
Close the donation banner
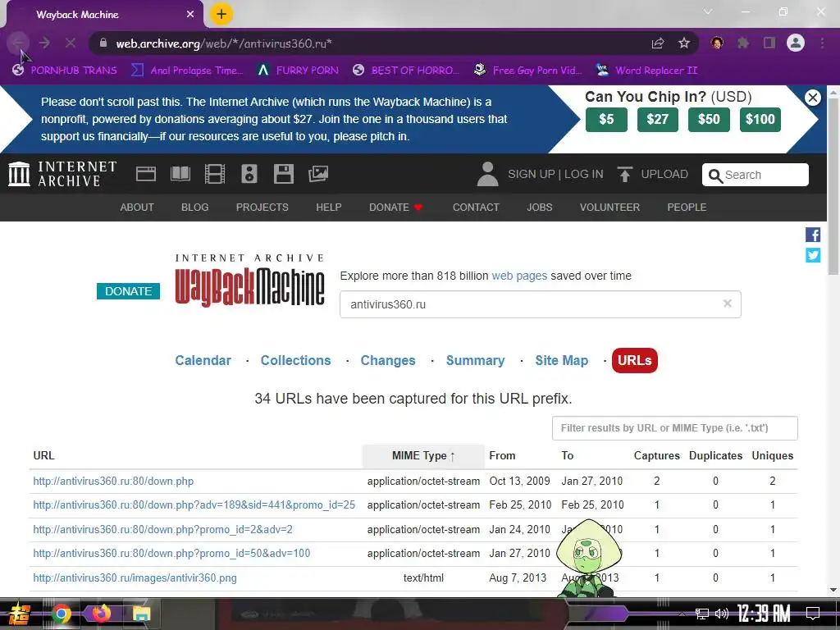coord(813,98)
